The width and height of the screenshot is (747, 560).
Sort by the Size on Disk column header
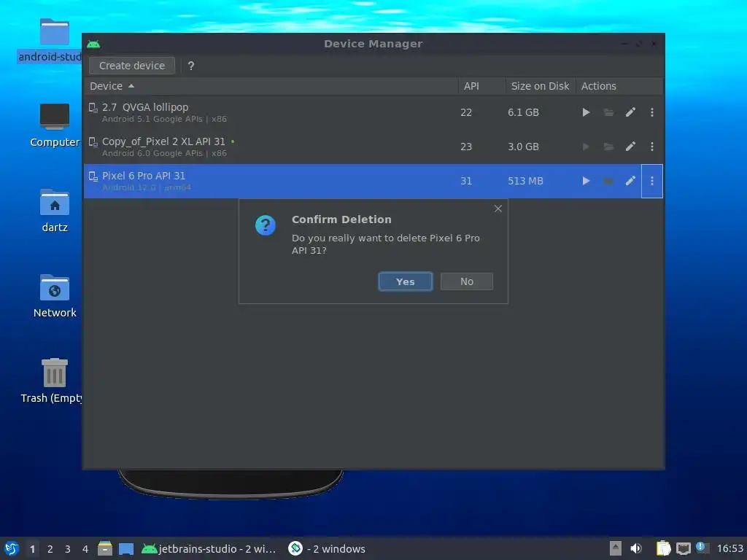(x=541, y=86)
